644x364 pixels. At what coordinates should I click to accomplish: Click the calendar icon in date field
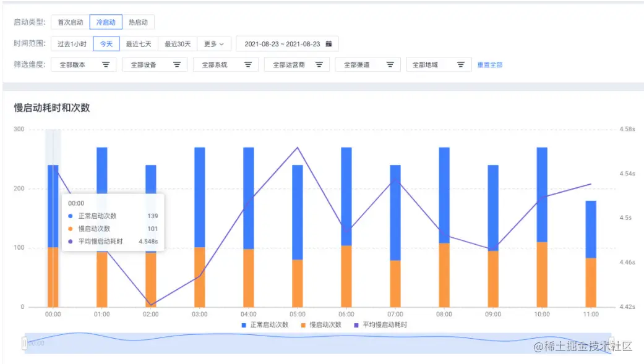pos(328,44)
